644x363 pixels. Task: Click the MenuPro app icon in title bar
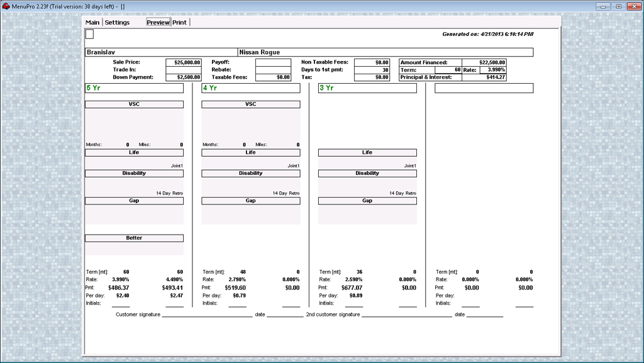(x=6, y=6)
